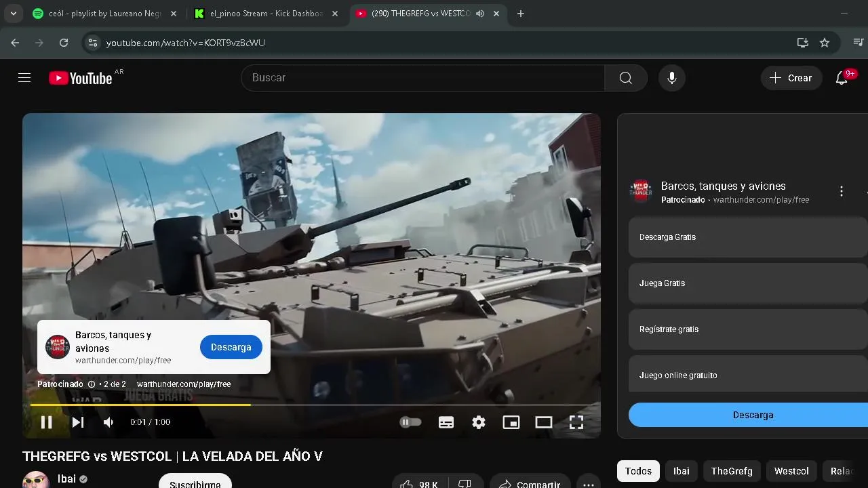
Task: Click the address bar URL
Action: 186,43
